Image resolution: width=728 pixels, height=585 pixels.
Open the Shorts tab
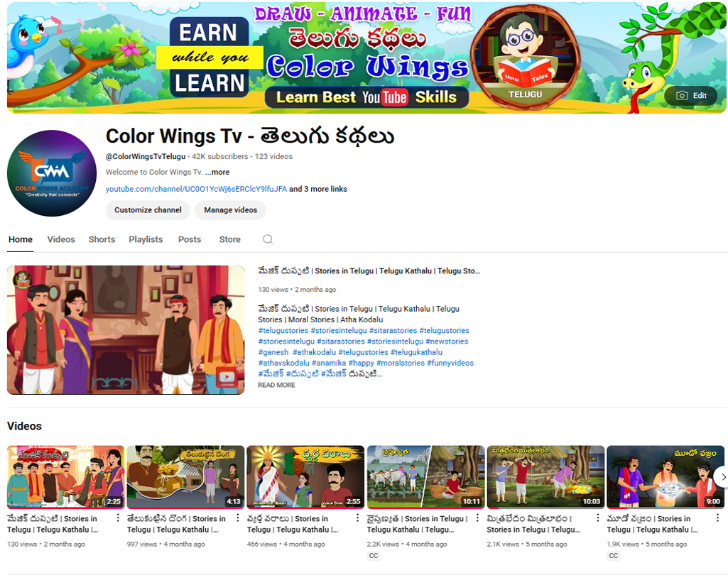[102, 239]
